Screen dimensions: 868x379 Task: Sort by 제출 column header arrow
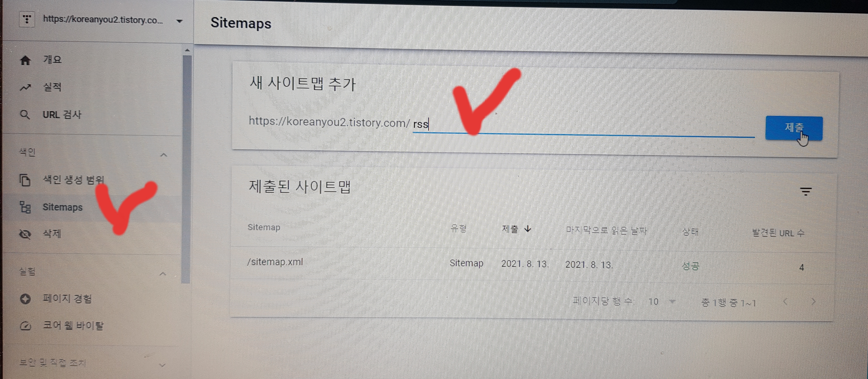(x=528, y=229)
